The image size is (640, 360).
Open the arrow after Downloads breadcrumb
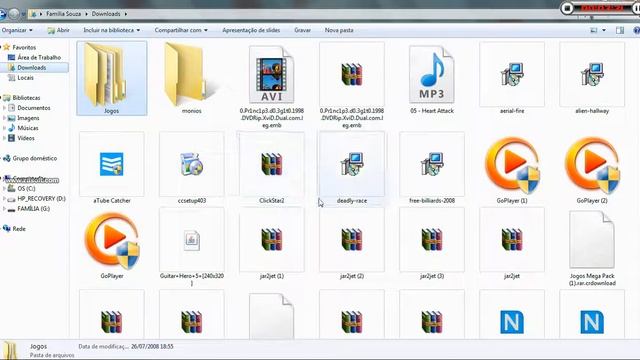[125, 14]
